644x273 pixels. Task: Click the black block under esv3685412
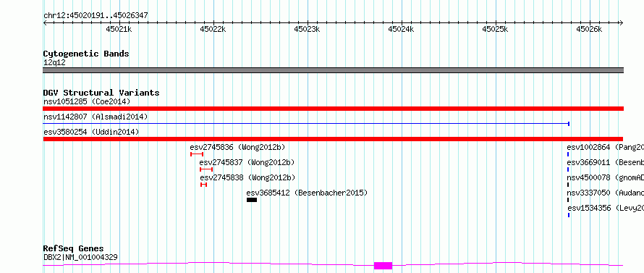(252, 200)
